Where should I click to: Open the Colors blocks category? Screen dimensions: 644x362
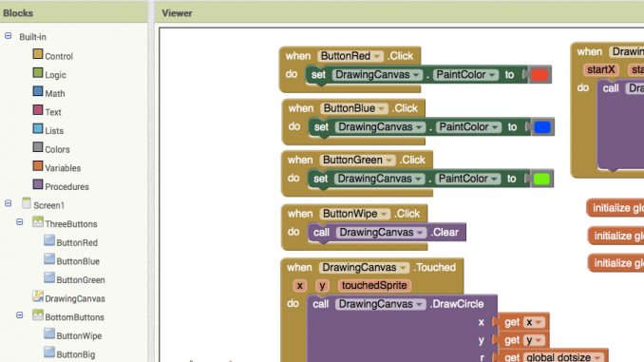pyautogui.click(x=51, y=149)
